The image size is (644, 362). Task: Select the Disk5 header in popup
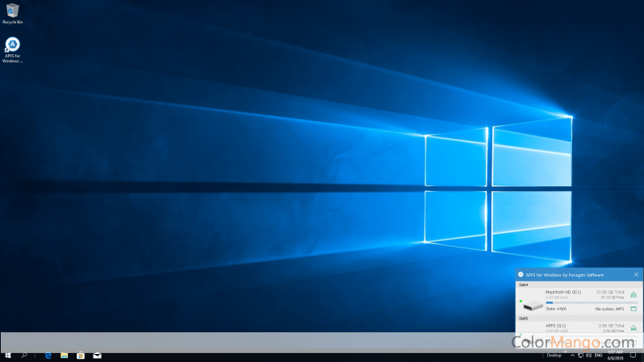(524, 318)
